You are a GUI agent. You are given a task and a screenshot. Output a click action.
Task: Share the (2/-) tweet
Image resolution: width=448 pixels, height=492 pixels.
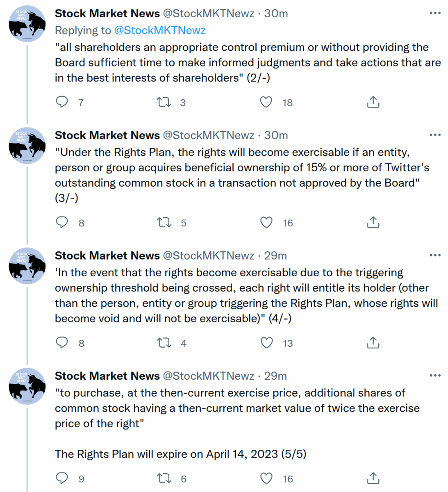pyautogui.click(x=373, y=102)
